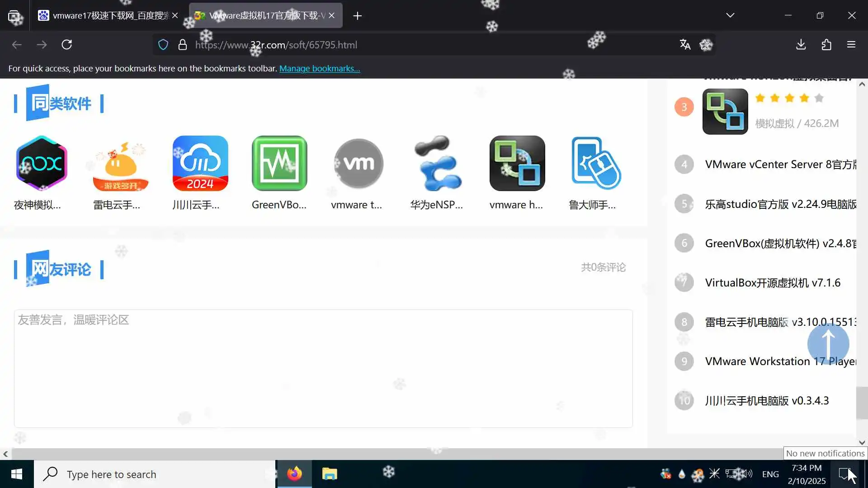Screen dimensions: 868x488
Task: Click the vmware horizon icon in similar software
Action: 517,164
